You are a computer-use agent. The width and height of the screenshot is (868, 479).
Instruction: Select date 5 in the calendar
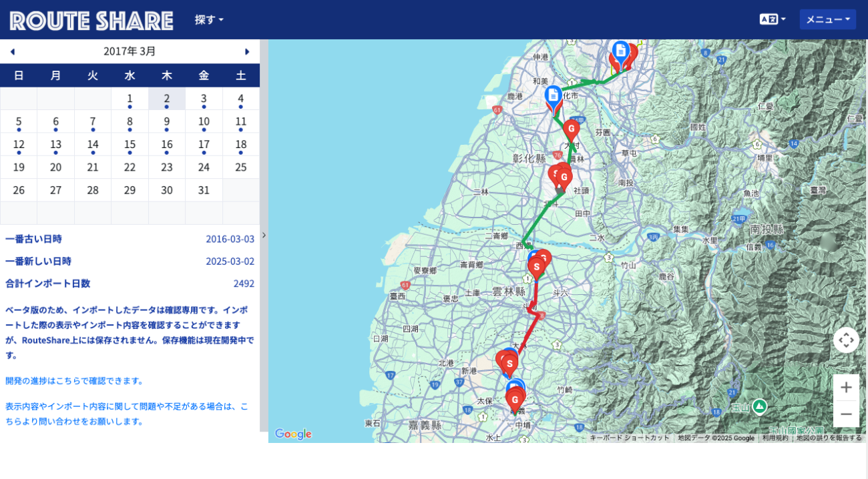pyautogui.click(x=19, y=121)
